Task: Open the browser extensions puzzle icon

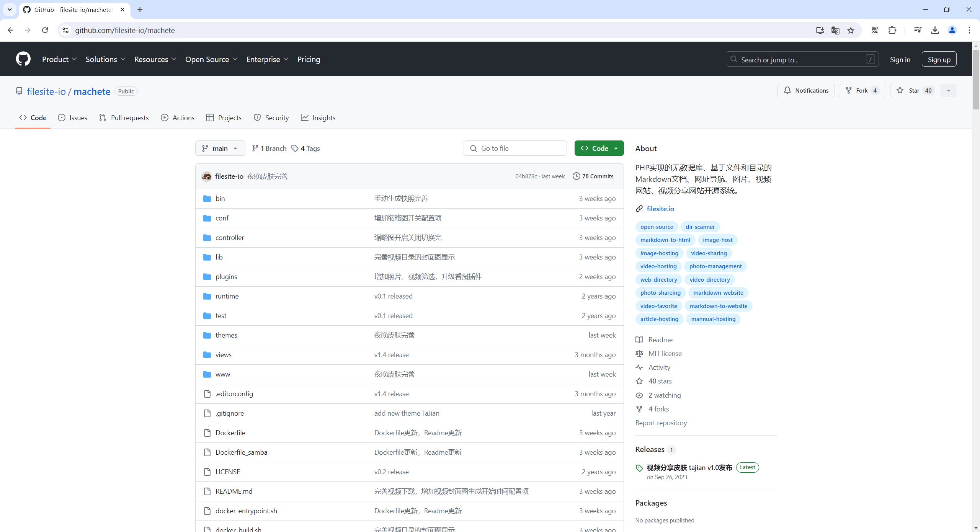Action: point(892,30)
